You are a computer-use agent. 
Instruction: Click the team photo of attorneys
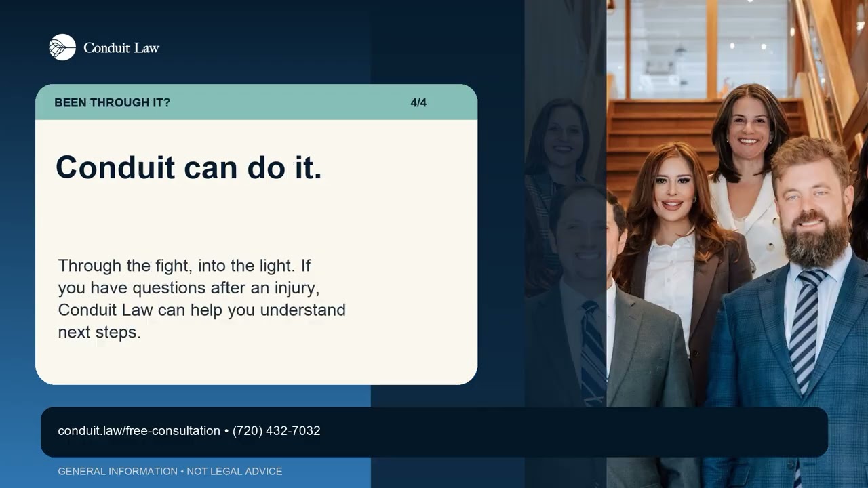click(696, 244)
